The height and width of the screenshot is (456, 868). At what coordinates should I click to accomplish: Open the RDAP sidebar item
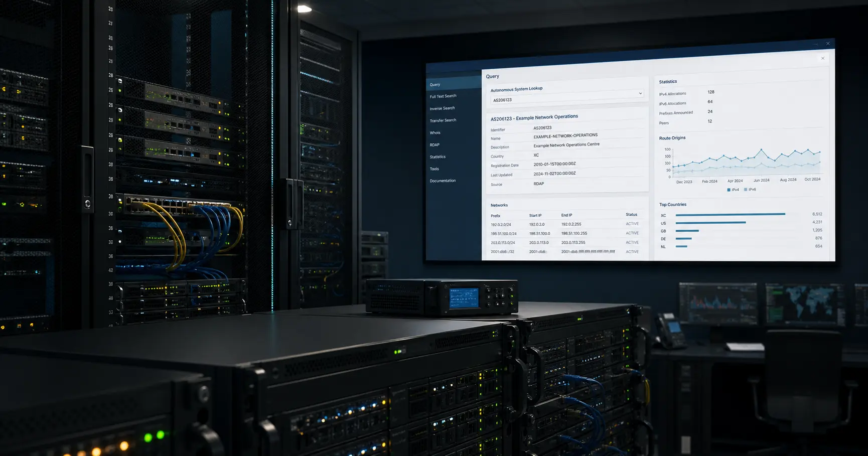click(x=435, y=145)
